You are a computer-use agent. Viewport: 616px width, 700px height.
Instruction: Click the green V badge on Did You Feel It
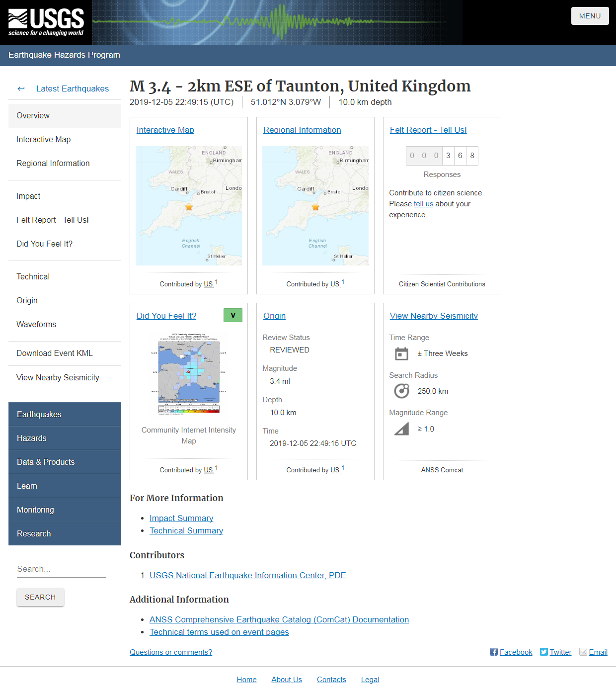click(232, 315)
